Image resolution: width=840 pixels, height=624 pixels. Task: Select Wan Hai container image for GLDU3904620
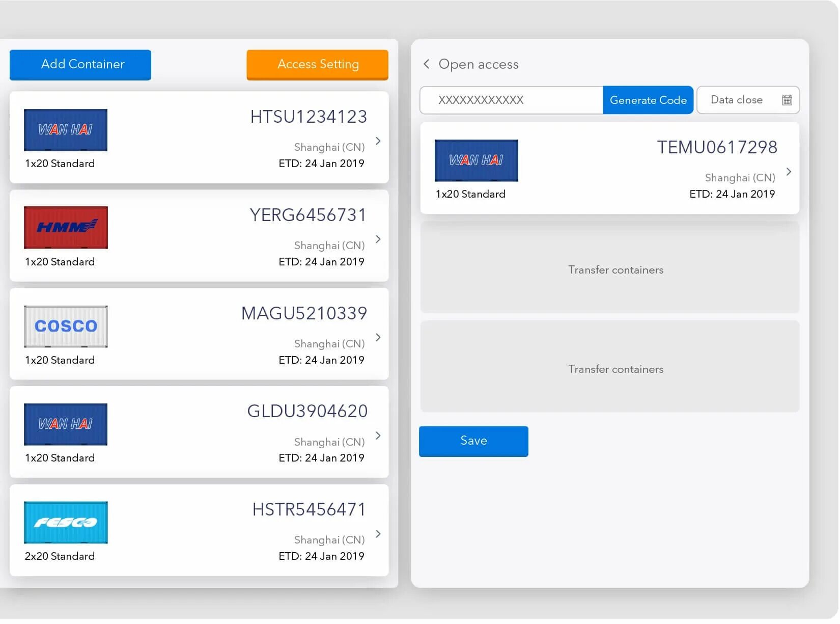[66, 424]
